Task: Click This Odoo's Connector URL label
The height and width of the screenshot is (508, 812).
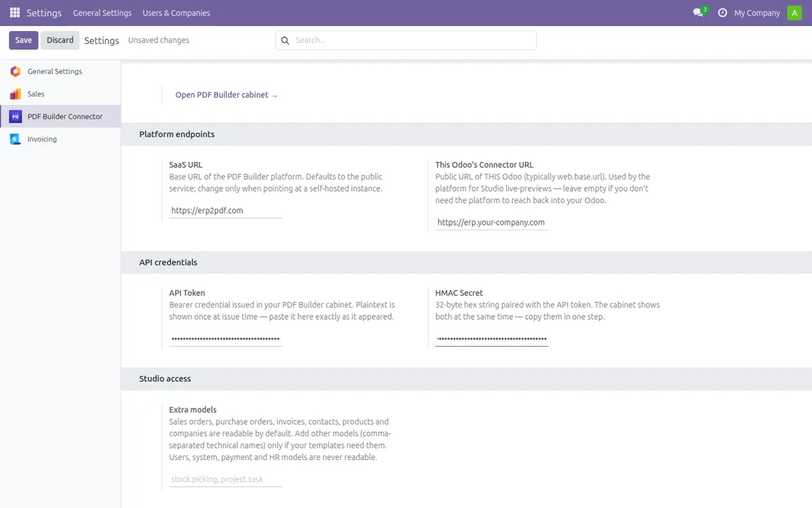Action: coord(484,165)
